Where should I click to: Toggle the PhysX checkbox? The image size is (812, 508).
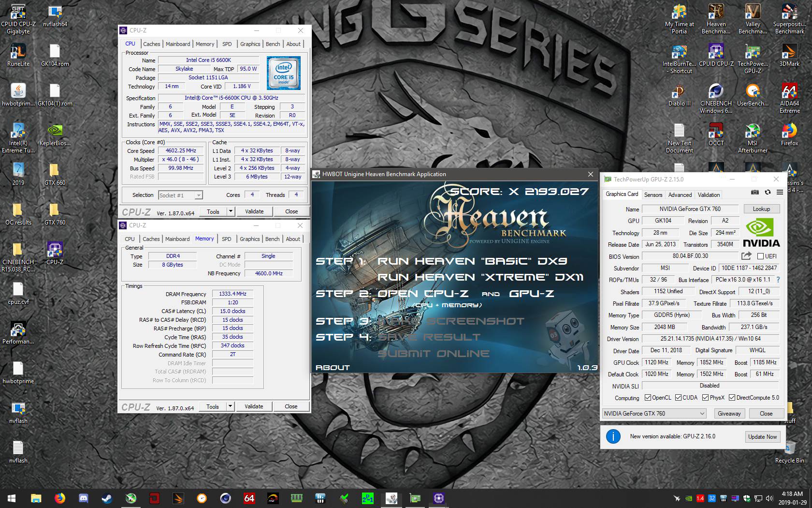coord(705,398)
